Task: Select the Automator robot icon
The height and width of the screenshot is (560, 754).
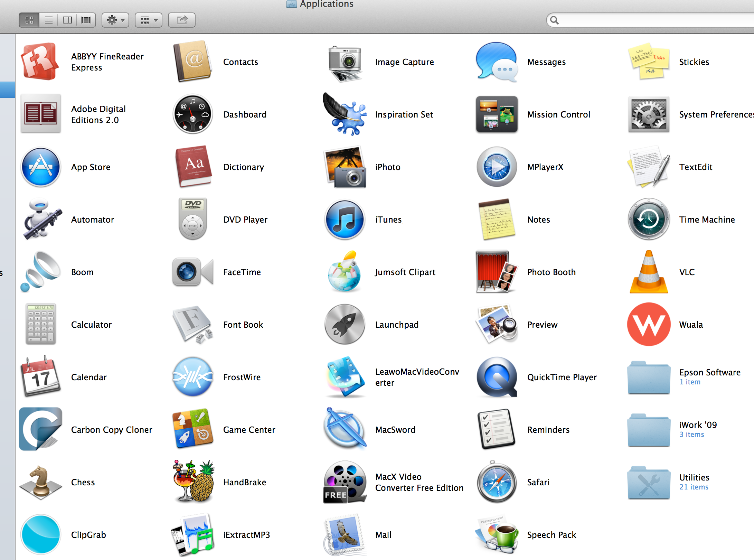Action: point(42,219)
